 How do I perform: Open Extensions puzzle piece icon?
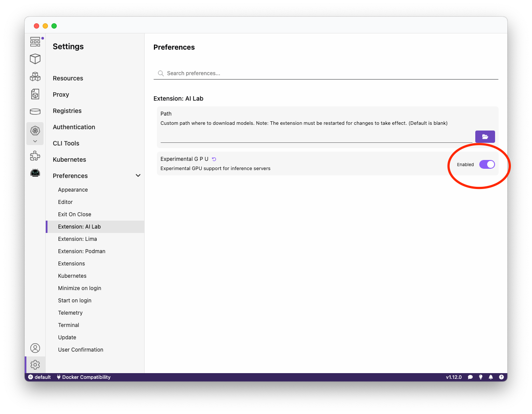click(35, 156)
